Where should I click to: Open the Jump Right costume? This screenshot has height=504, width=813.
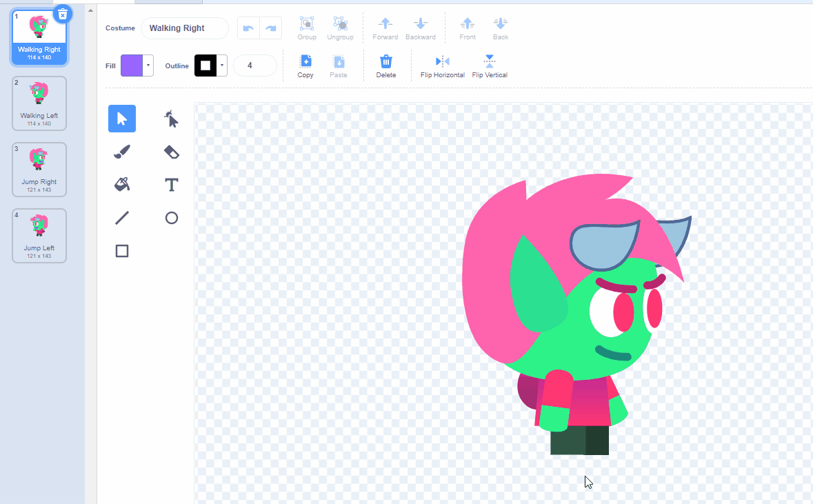tap(39, 170)
